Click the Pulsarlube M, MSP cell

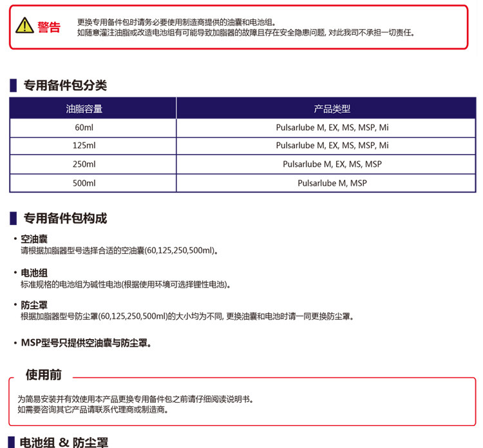tap(326, 183)
